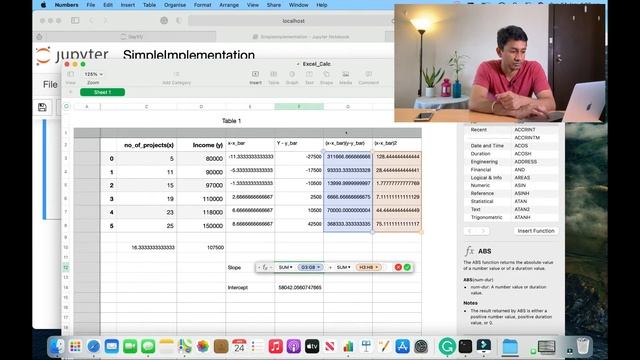
Task: Open Numbers app from the Dock
Action: coord(348,347)
